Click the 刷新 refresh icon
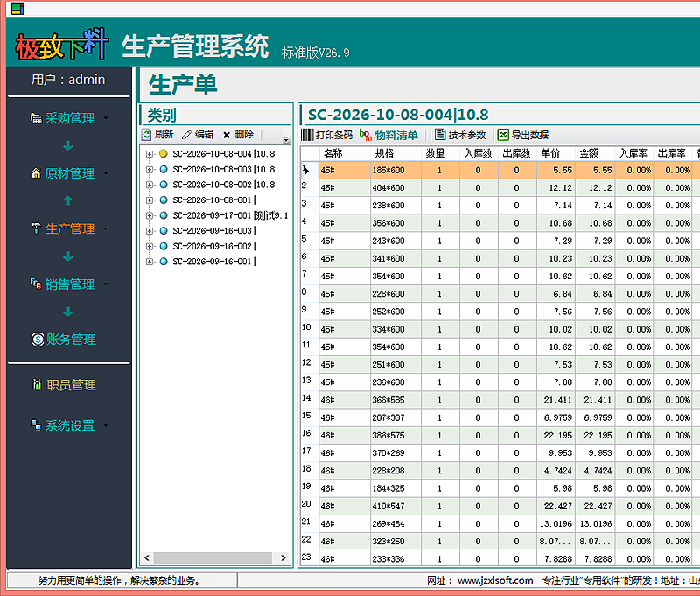 point(146,135)
